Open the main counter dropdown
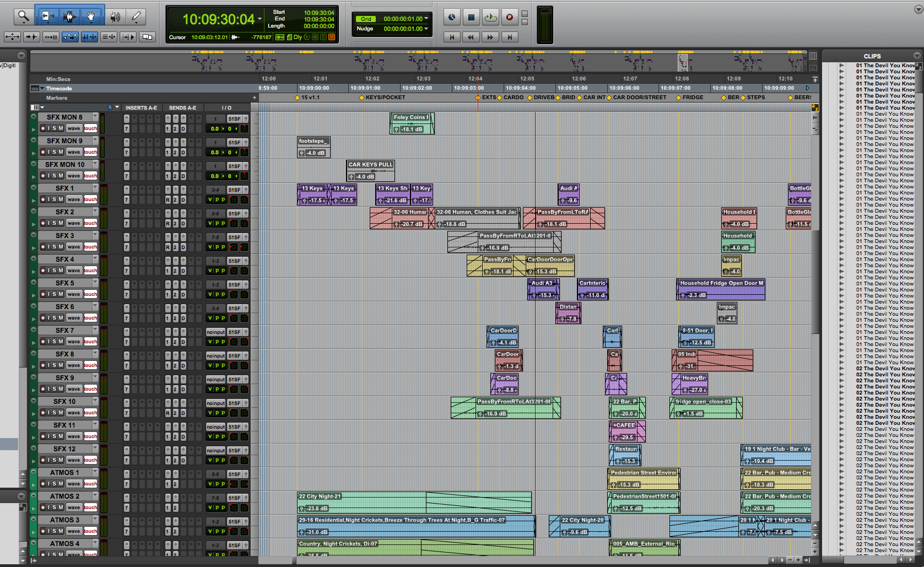The width and height of the screenshot is (924, 567). tap(259, 18)
